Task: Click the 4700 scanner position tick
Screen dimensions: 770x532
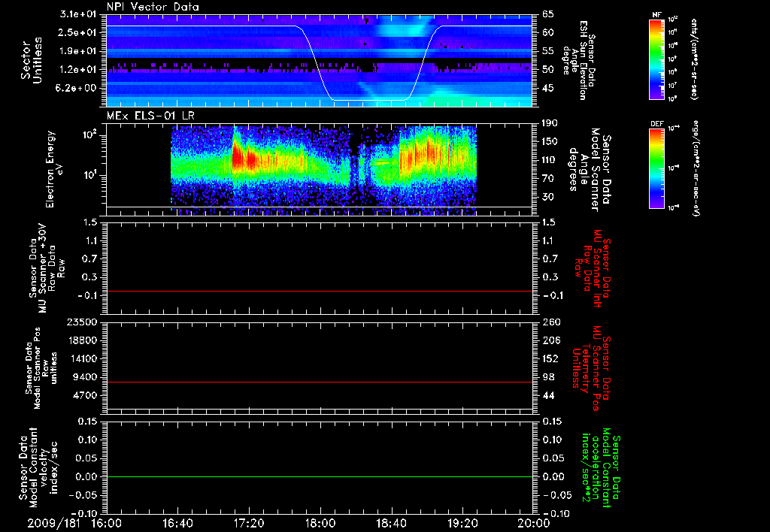Action: [x=85, y=395]
